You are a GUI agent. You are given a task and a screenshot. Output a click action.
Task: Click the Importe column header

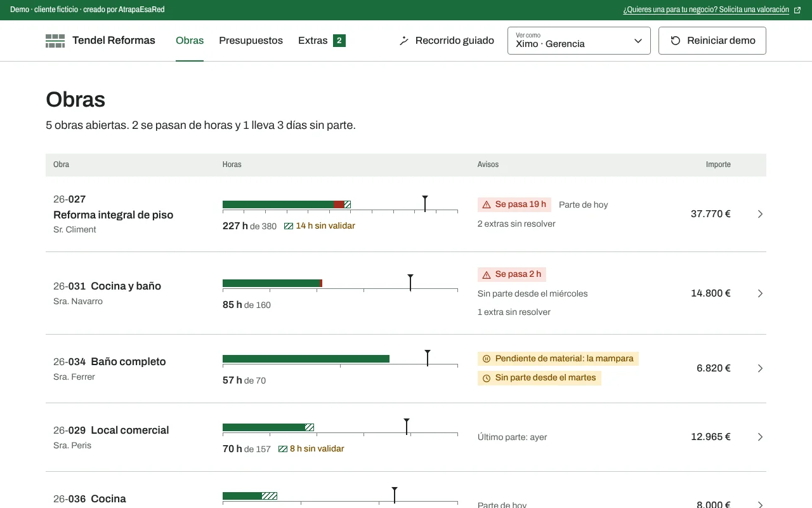(718, 164)
